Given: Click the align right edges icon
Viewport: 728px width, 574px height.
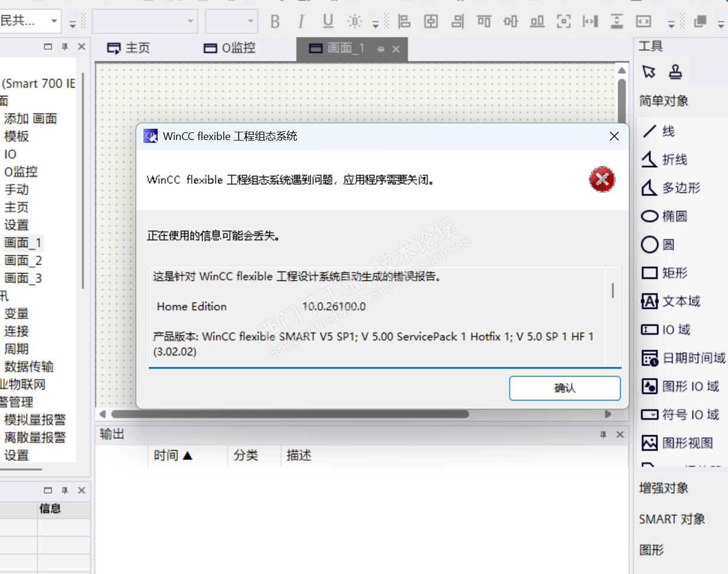Looking at the screenshot, I should (x=458, y=22).
